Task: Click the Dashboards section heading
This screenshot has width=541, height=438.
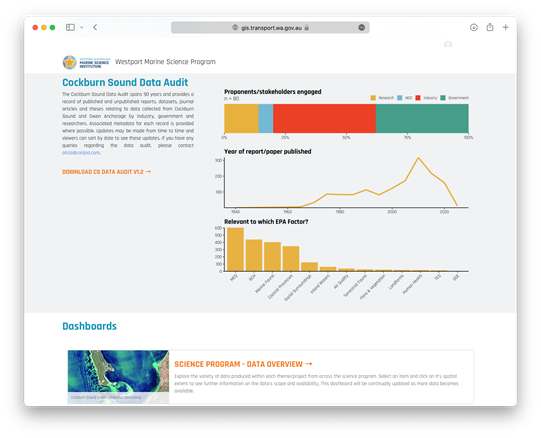Action: [89, 326]
